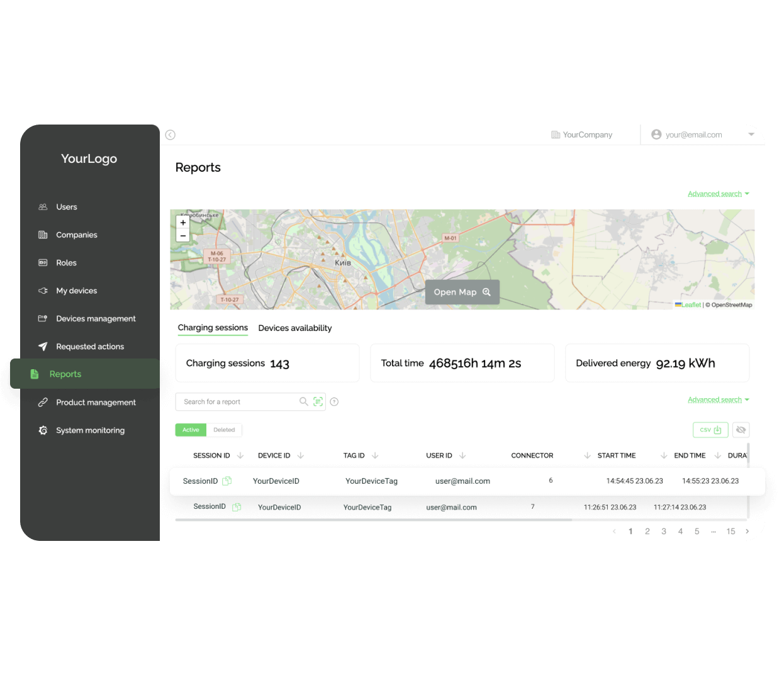Click the barcode scan icon in search bar
Screen dimensions: 784x673
318,401
